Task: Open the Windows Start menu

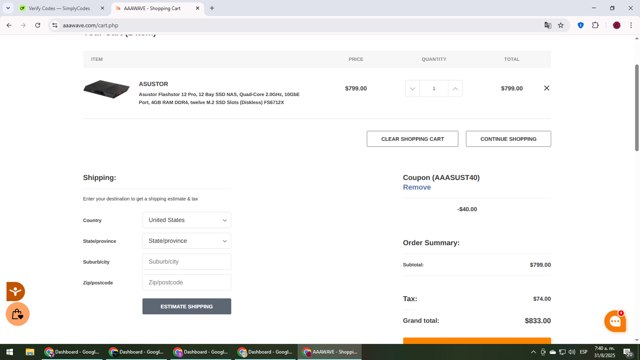Action: tap(9, 352)
